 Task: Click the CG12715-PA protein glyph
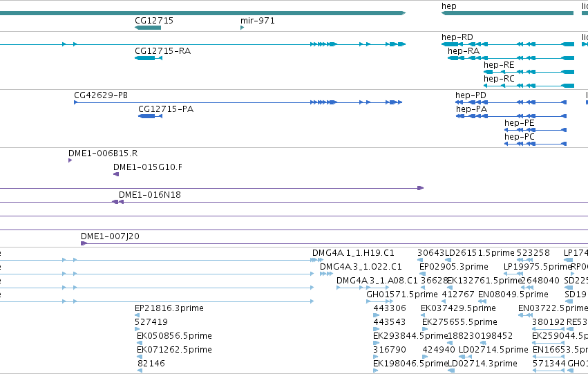tap(151, 116)
